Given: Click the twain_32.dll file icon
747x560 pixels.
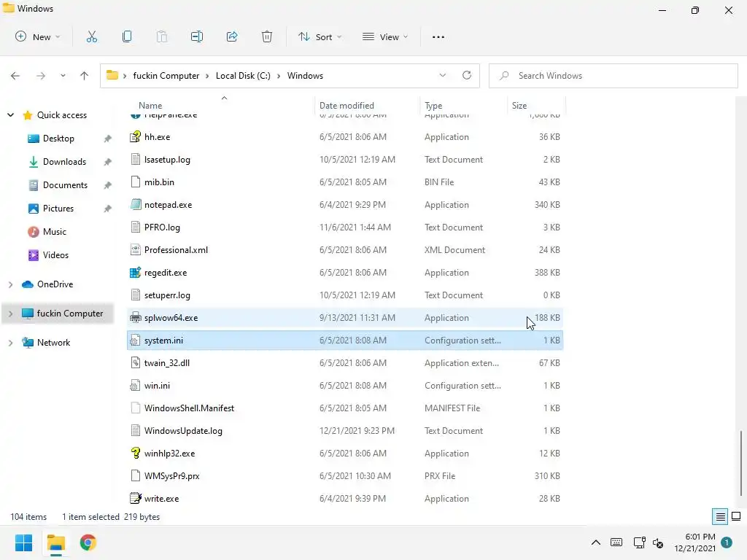Looking at the screenshot, I should 136,363.
